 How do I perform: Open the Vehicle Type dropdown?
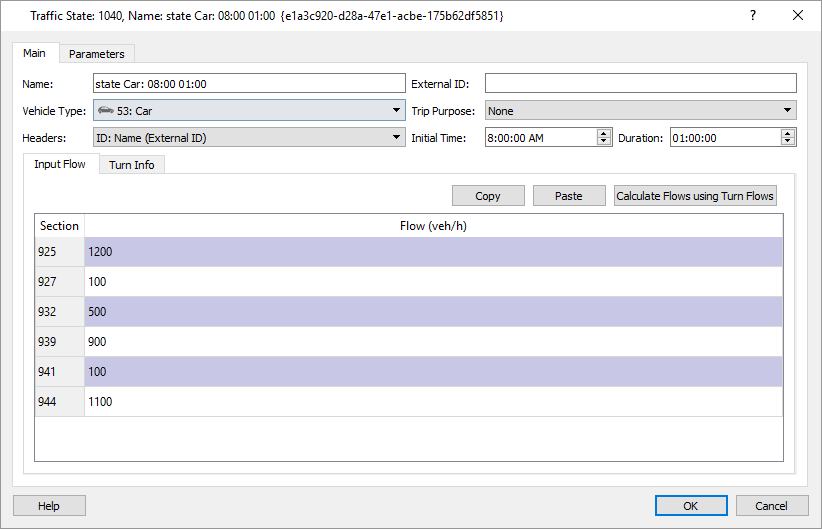[x=250, y=111]
